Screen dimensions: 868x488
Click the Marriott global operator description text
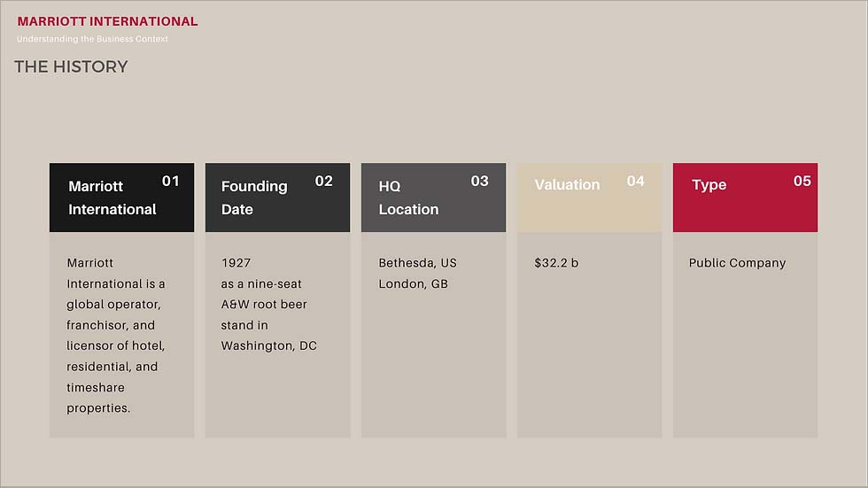116,336
